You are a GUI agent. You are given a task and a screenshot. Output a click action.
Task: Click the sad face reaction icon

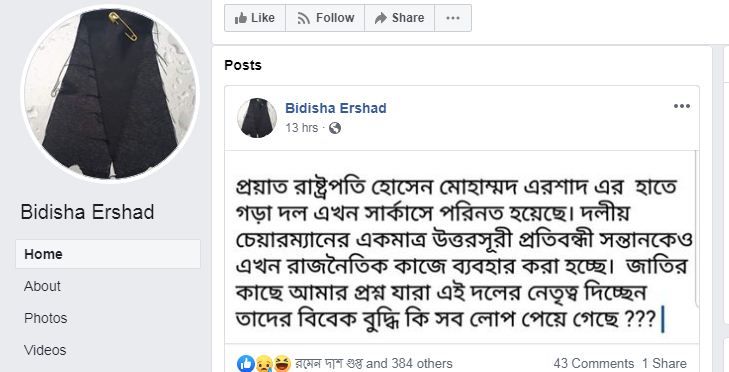(264, 363)
